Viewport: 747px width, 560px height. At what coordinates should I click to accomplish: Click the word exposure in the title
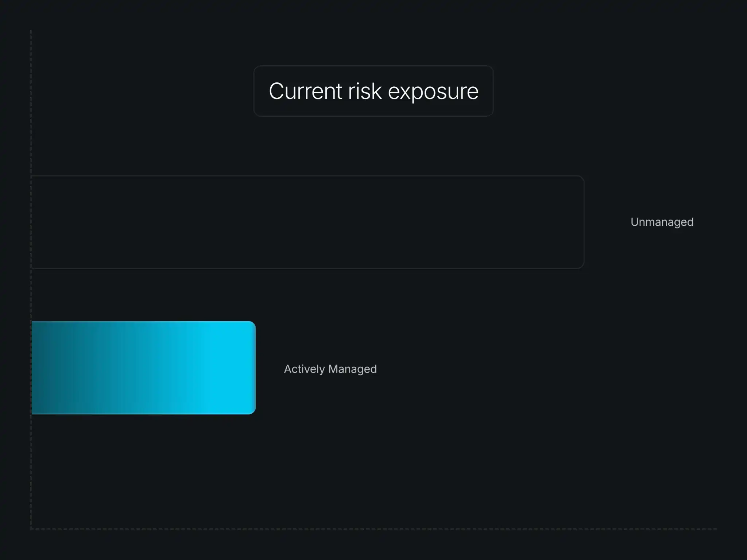point(433,92)
